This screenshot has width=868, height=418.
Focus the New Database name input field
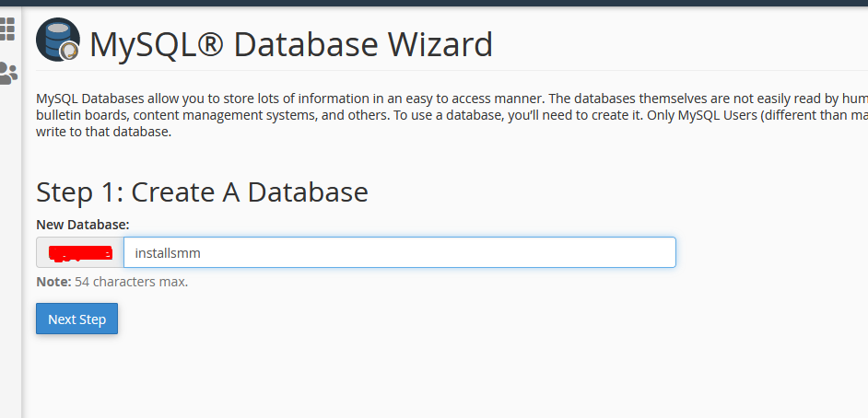coord(399,252)
